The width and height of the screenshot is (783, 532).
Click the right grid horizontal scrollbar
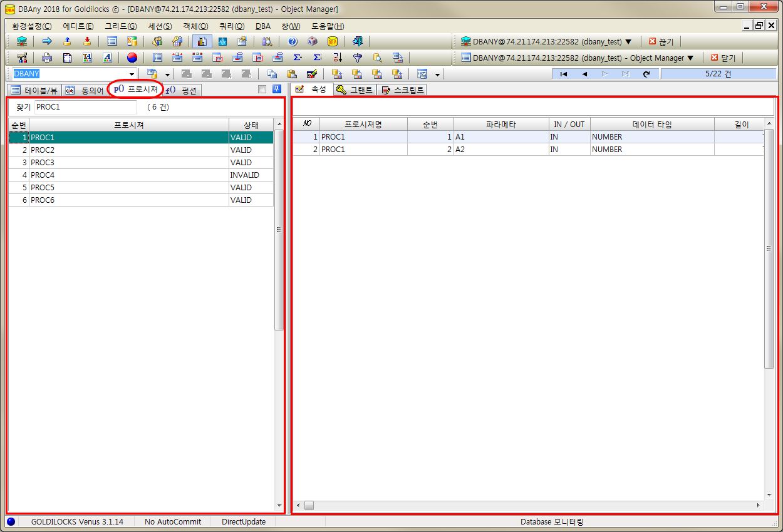click(309, 505)
